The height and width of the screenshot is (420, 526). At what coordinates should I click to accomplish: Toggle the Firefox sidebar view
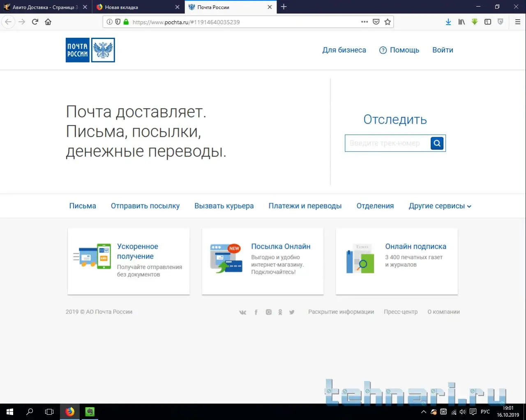[488, 22]
